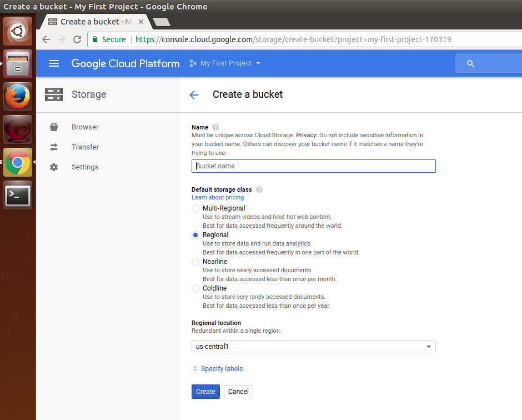Click the help icon beside Default storage class
The width and height of the screenshot is (522, 420).
259,189
